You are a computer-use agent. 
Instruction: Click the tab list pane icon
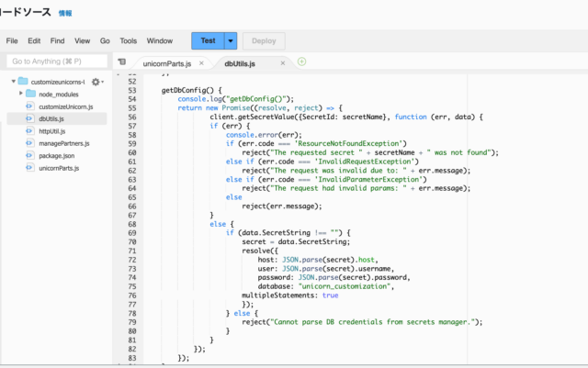(x=121, y=62)
